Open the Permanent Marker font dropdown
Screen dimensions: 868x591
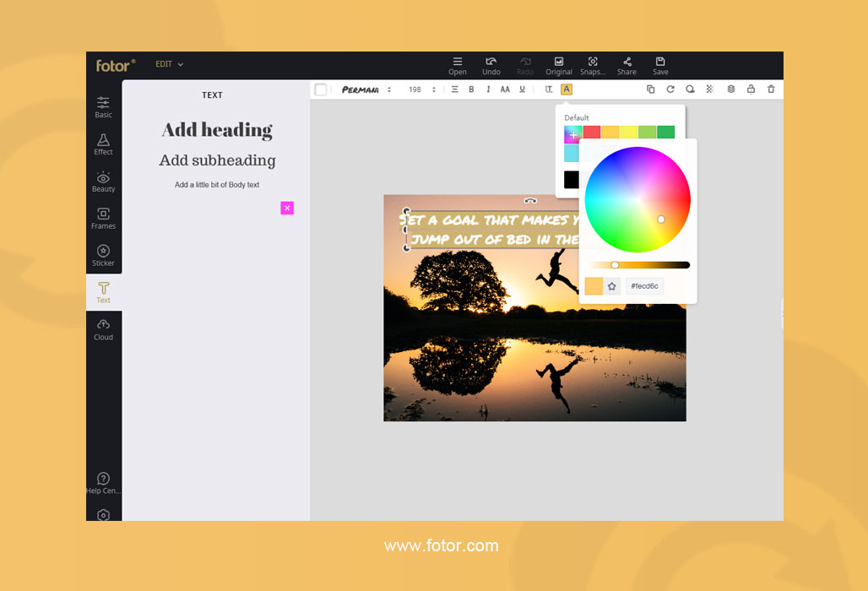(x=361, y=89)
